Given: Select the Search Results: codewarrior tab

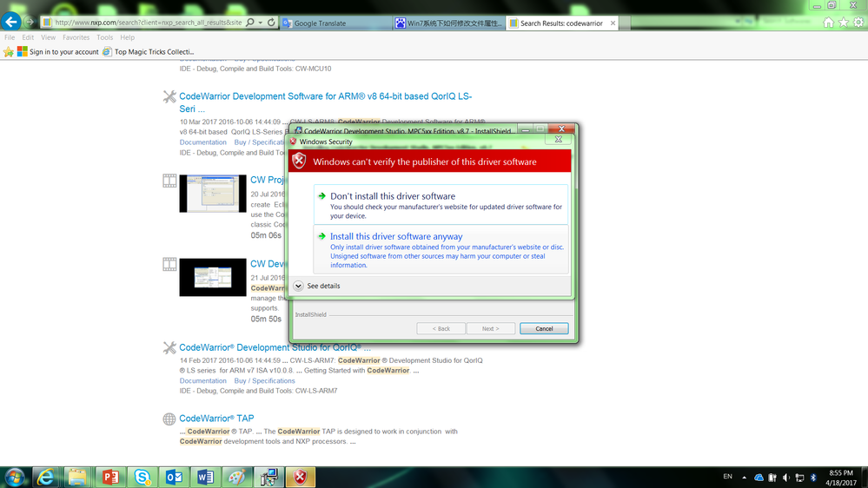Looking at the screenshot, I should click(561, 23).
